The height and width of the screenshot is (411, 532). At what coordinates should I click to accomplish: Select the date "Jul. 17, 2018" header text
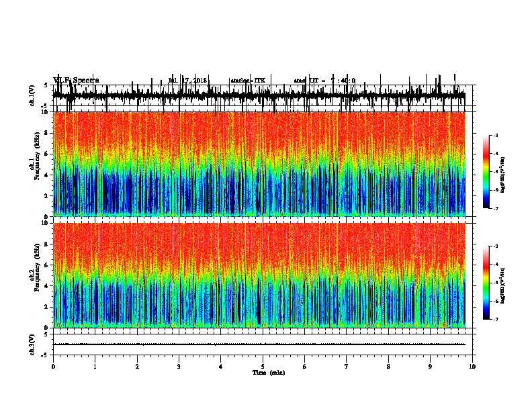tap(187, 81)
